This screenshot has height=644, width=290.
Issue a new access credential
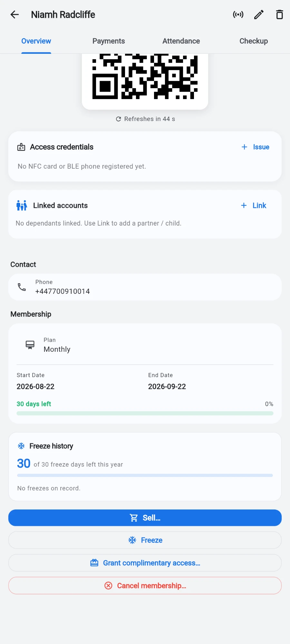pos(255,147)
